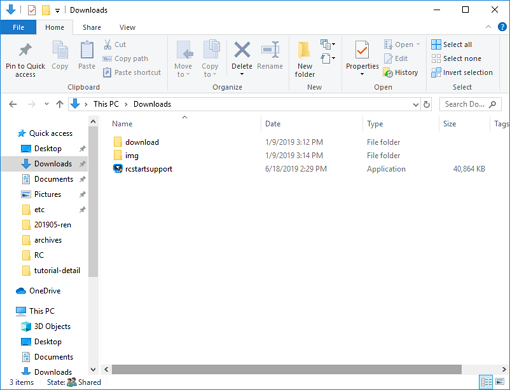This screenshot has height=390, width=510.
Task: Click the horizontal scrollbar thumb
Action: coord(287,369)
